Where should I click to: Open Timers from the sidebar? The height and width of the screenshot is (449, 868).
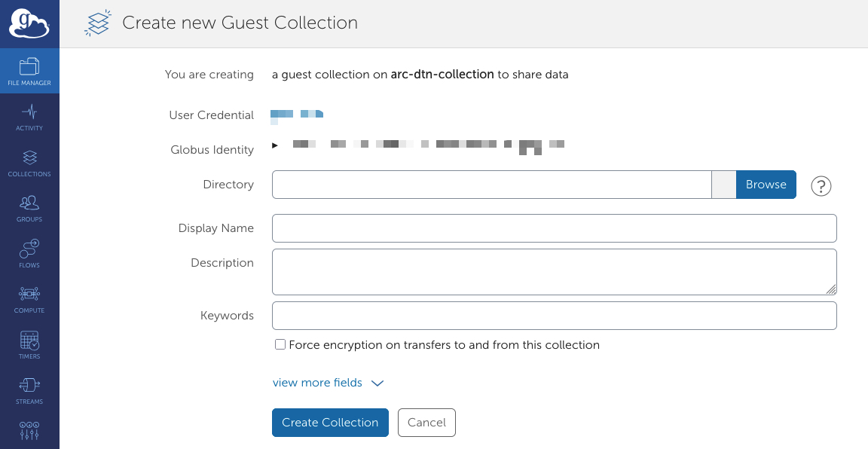click(29, 345)
